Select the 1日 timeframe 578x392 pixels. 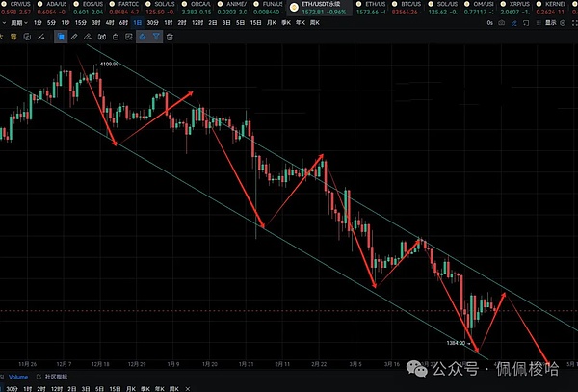pyautogui.click(x=138, y=21)
